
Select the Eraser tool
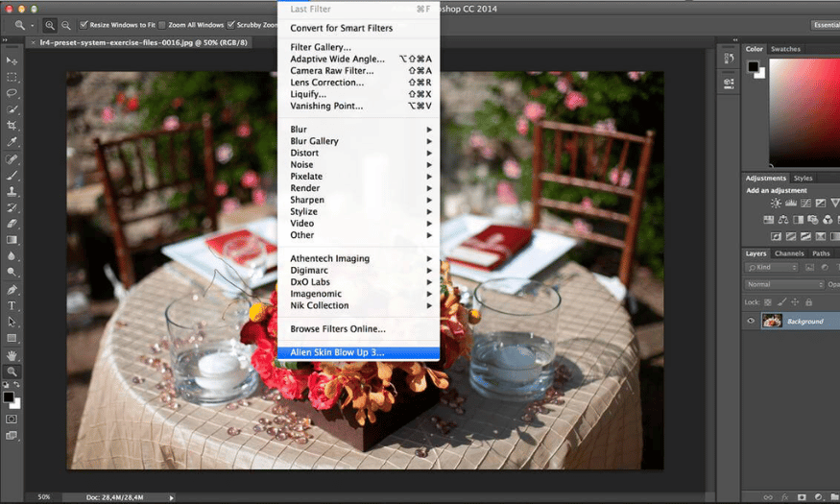point(12,224)
